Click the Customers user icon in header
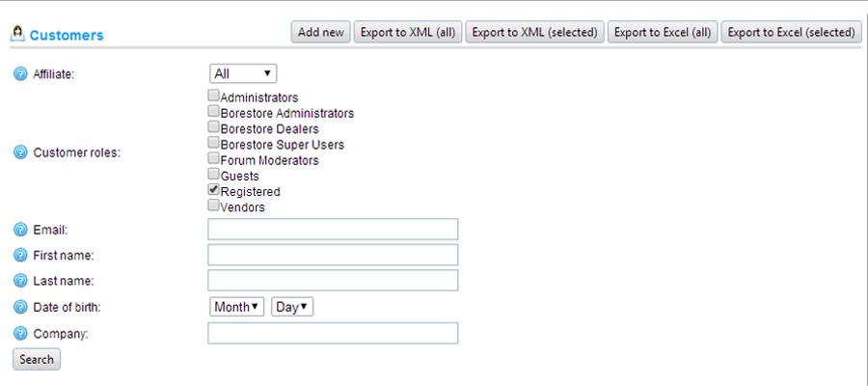868x386 pixels. coord(17,35)
